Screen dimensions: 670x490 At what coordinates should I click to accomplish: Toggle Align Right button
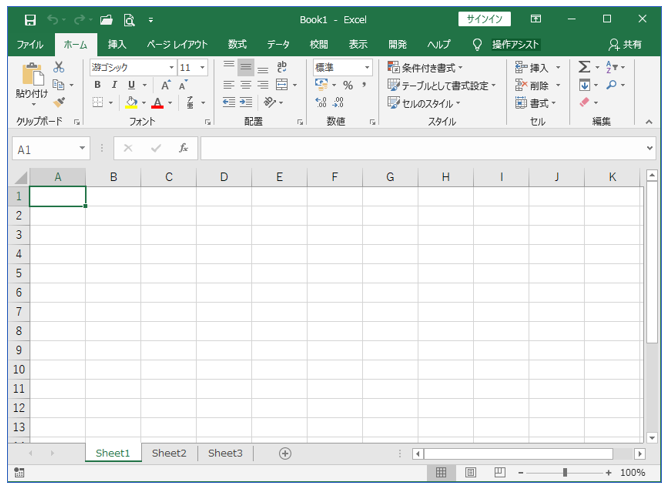click(263, 85)
